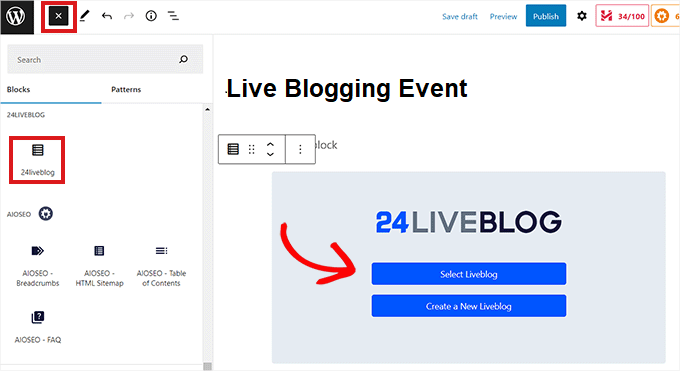Screen dimensions: 680x371
Task: Click Save draft link
Action: [x=460, y=16]
